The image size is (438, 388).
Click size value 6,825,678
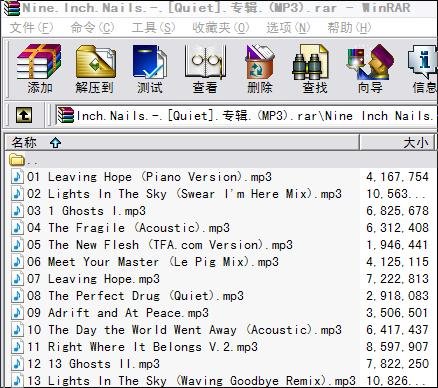[397, 211]
